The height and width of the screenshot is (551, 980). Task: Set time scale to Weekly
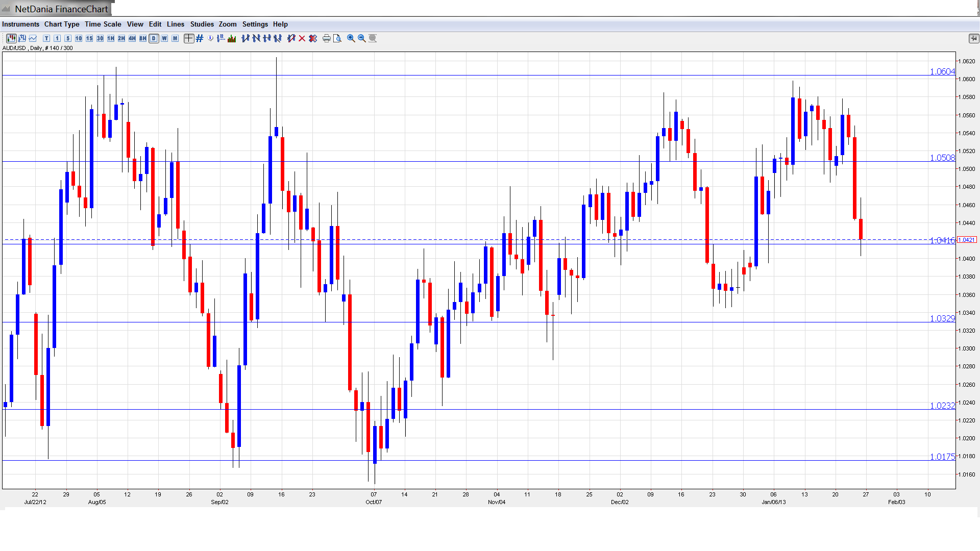click(164, 38)
